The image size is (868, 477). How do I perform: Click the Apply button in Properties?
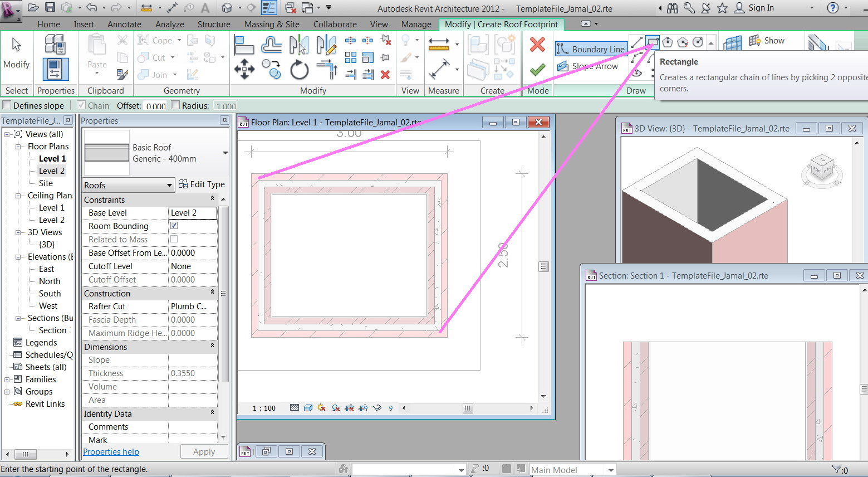[x=204, y=452]
